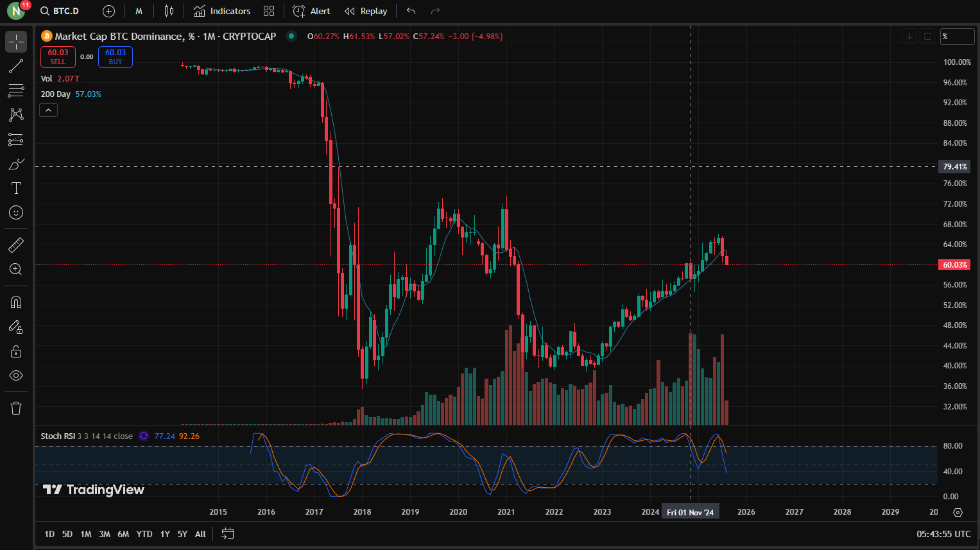This screenshot has height=550, width=980.
Task: Open the TradingView logo link
Action: click(x=94, y=490)
